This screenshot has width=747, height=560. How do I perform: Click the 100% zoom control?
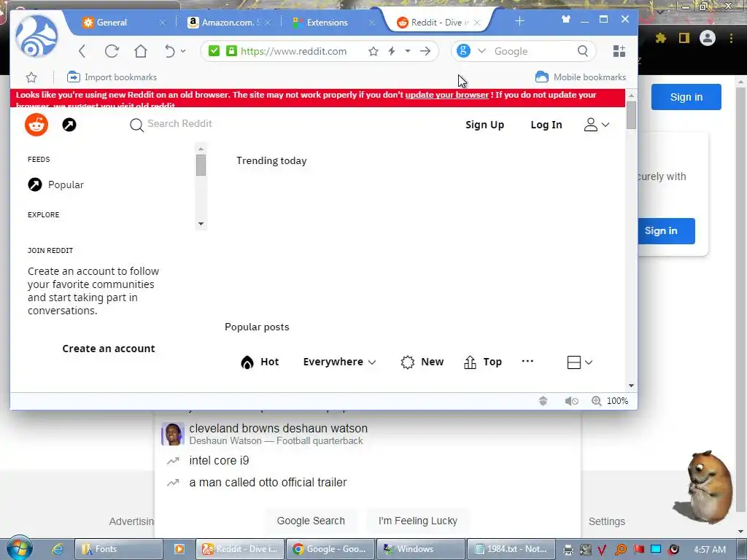[x=611, y=401]
